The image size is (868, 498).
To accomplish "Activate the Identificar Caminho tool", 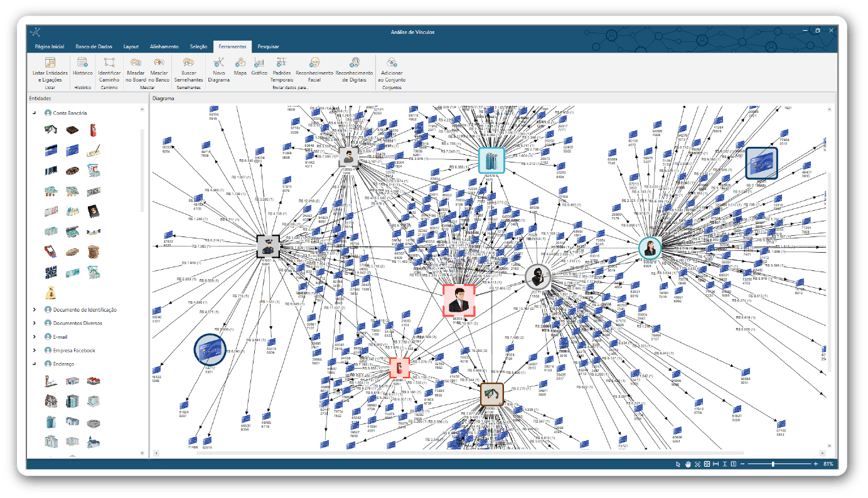I will [x=108, y=70].
